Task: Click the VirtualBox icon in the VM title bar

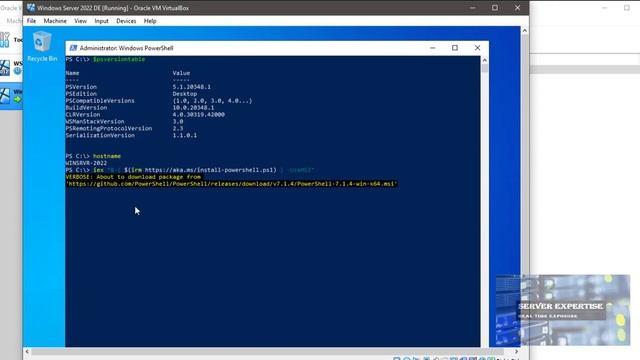Action: (31, 7)
